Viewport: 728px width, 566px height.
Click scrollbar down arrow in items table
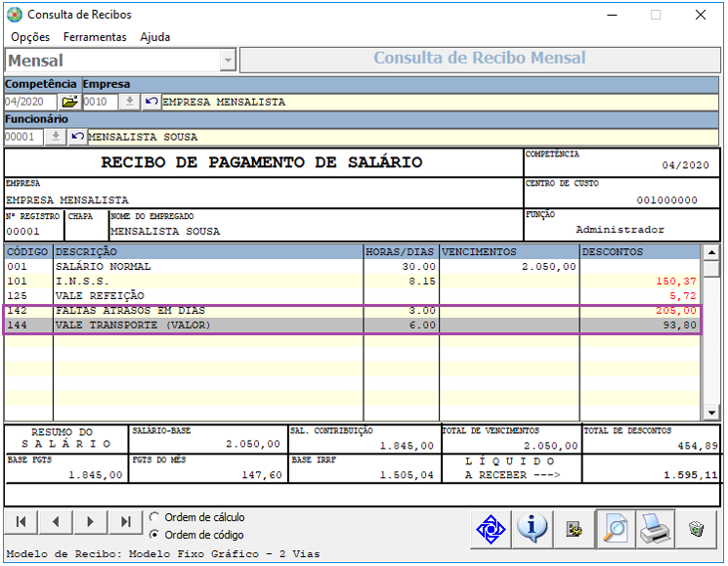click(710, 412)
